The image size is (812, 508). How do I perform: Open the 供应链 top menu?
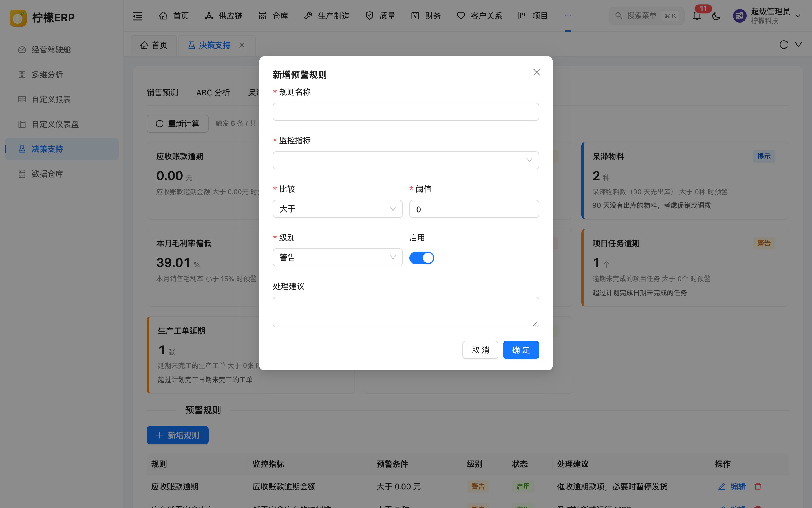coord(224,16)
